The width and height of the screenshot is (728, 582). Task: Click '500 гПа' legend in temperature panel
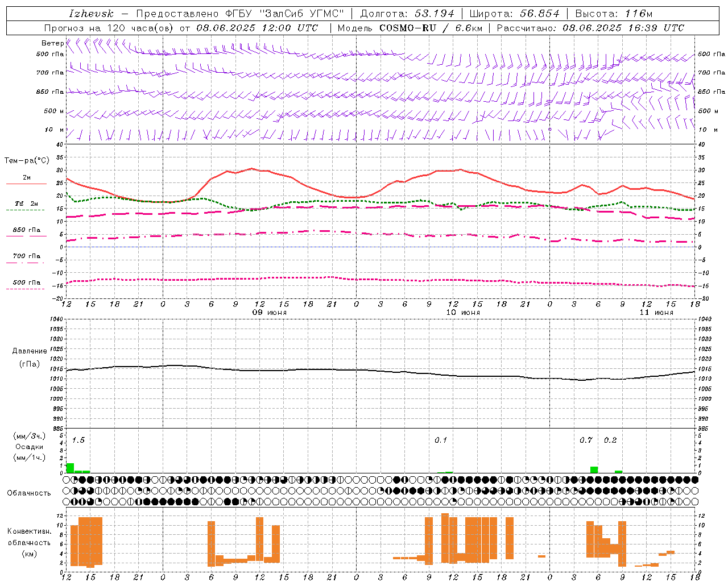[27, 282]
